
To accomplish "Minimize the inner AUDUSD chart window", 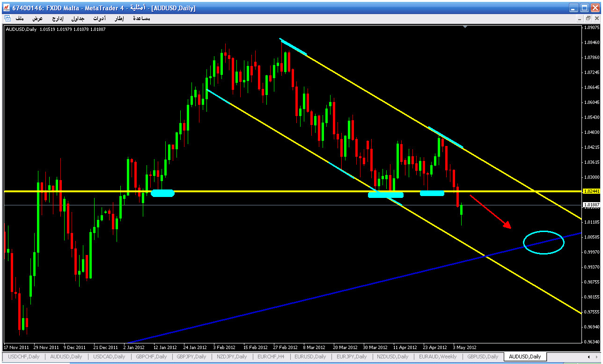I will [x=580, y=18].
